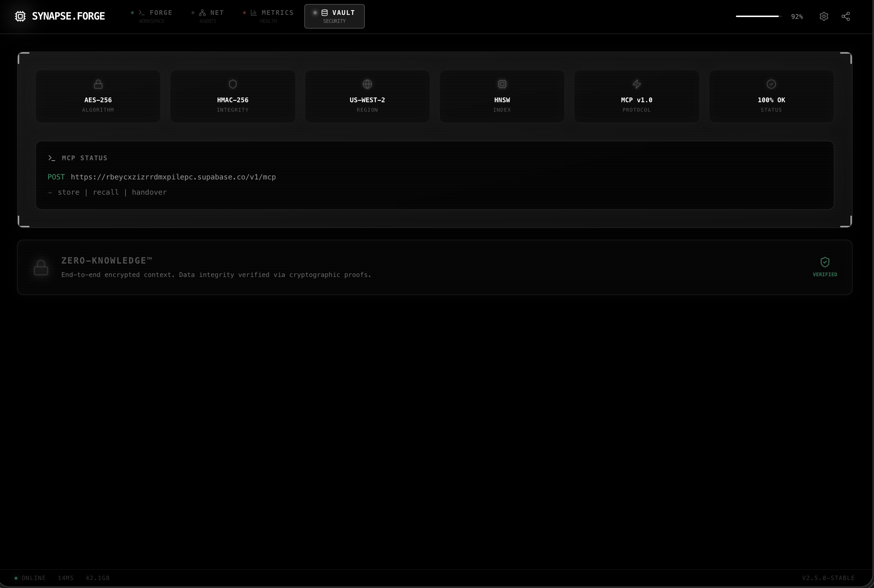Toggle the status dot inside the VAULT tab

[x=314, y=12]
